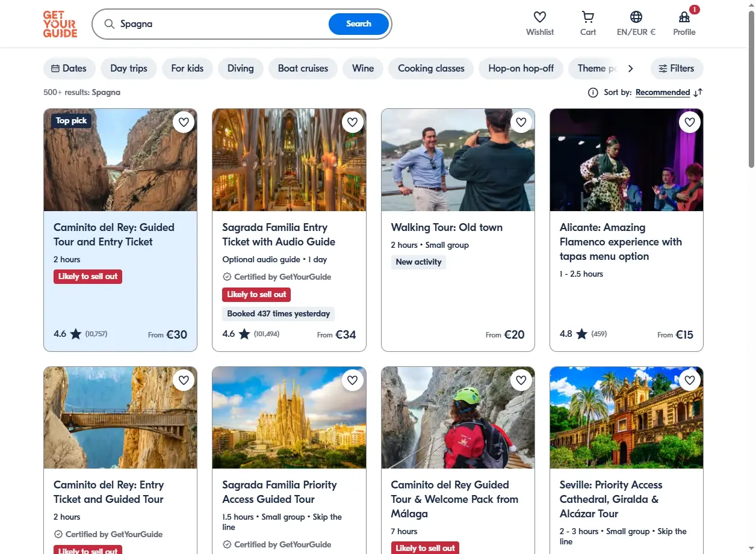The width and height of the screenshot is (756, 554).
Task: Click the star rating of Caminito del Rey Guided Tour
Action: pos(75,334)
